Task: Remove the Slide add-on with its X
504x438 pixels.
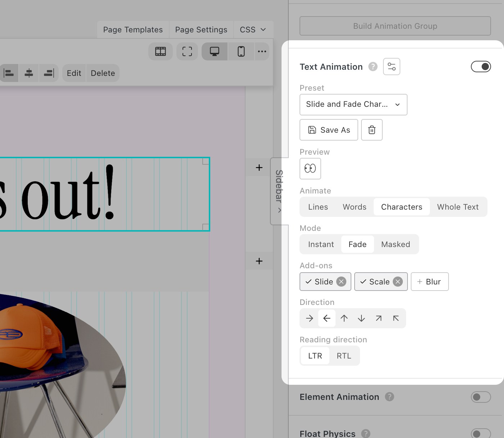Action: [341, 282]
